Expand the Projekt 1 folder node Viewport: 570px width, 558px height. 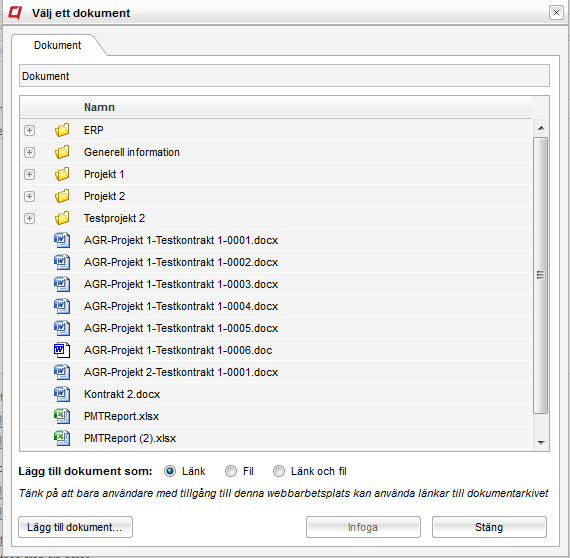click(x=29, y=174)
